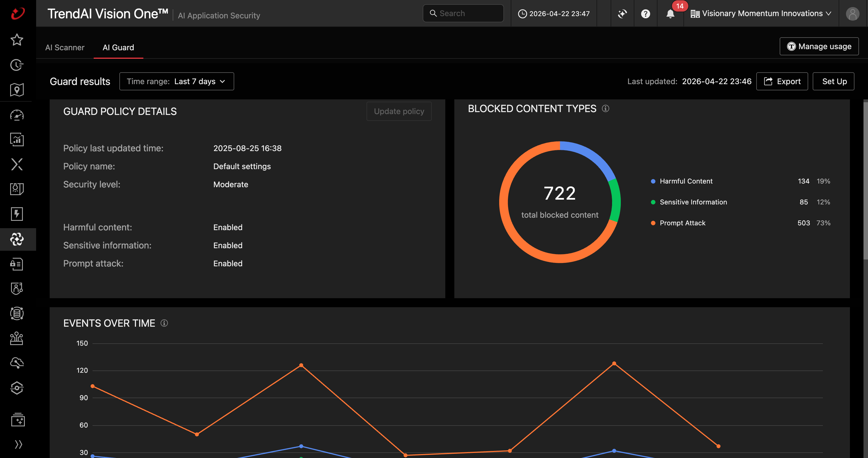Viewport: 868px width, 458px height.
Task: Click the policy name value Default settings
Action: point(242,167)
